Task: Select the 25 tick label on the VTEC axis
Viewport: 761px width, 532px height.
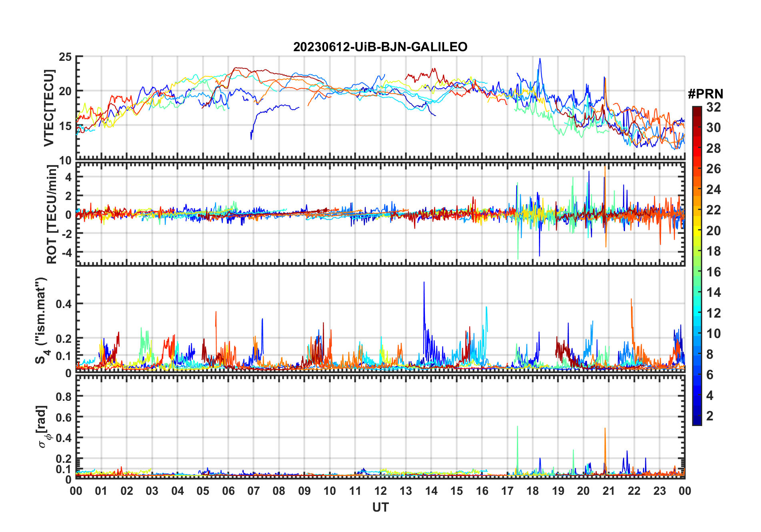Action: (x=65, y=57)
